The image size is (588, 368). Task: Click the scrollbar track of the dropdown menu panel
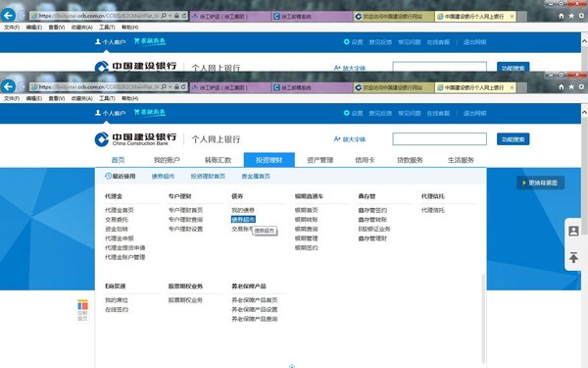click(x=483, y=319)
